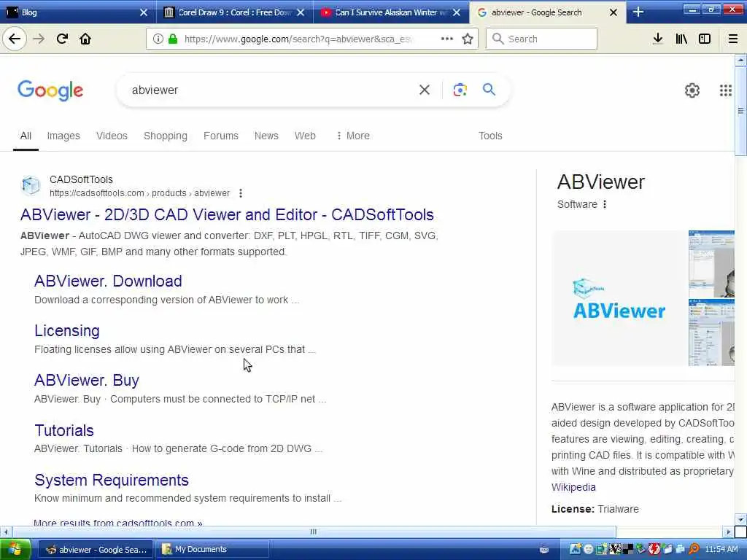Screen dimensions: 747x560
Task: Open Google quick settings gear
Action: pyautogui.click(x=692, y=90)
